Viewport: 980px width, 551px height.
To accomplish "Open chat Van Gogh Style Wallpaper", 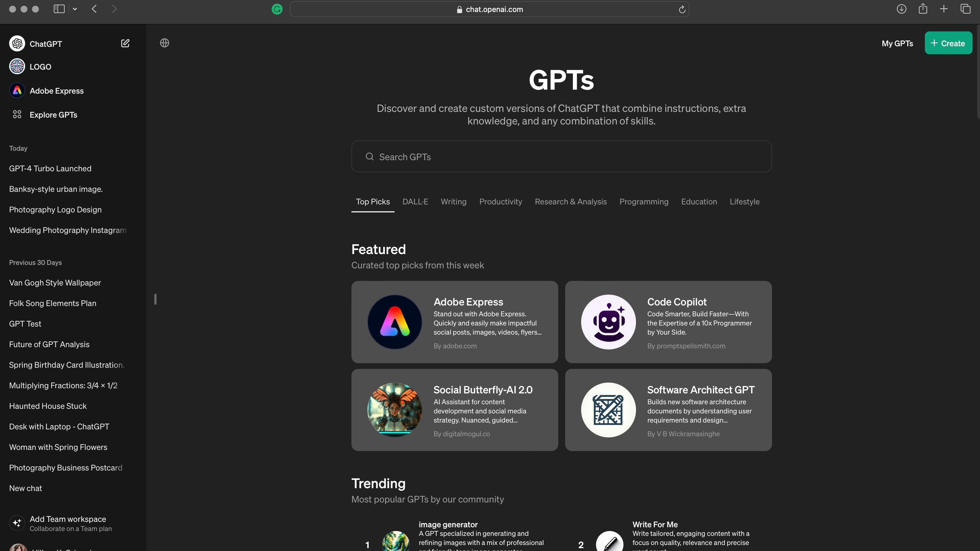I will (55, 283).
